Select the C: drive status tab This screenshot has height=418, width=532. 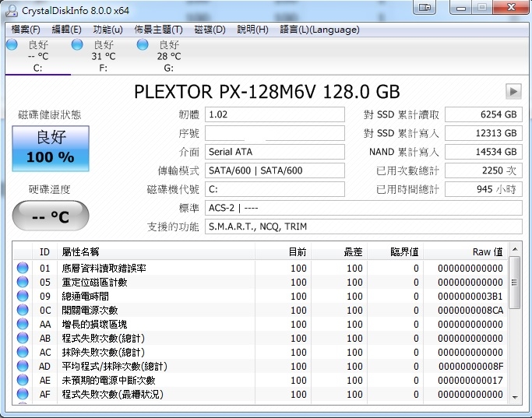point(37,56)
